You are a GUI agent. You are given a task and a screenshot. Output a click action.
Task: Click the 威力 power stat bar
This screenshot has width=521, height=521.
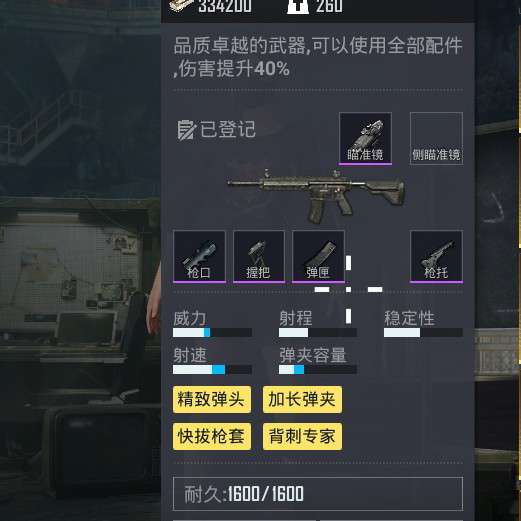point(212,332)
